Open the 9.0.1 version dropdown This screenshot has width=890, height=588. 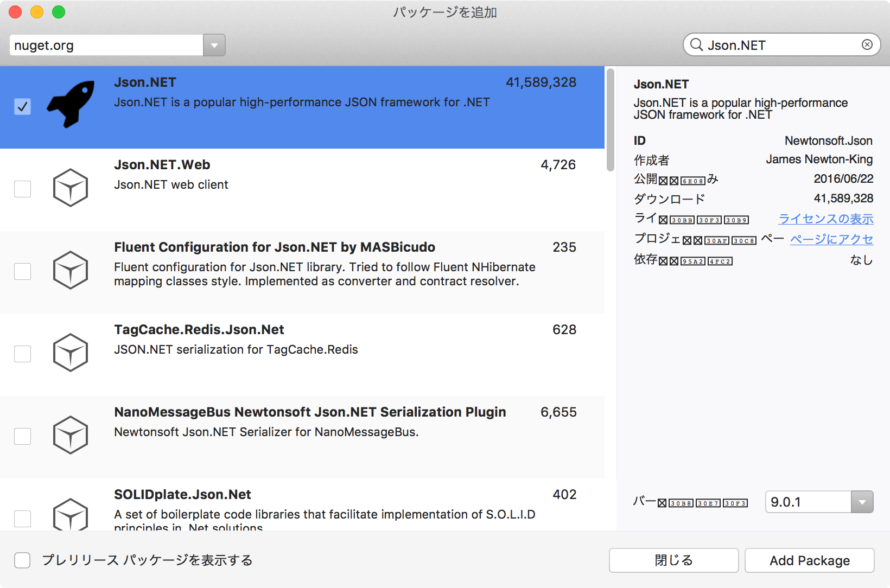pyautogui.click(x=862, y=502)
